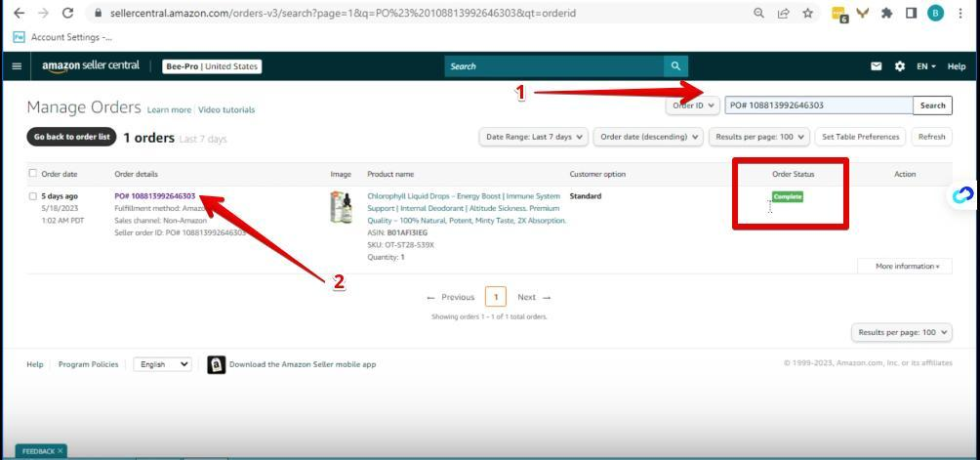Screen dimensions: 980x460
Task: Click the browser address bar URL
Action: [344, 13]
